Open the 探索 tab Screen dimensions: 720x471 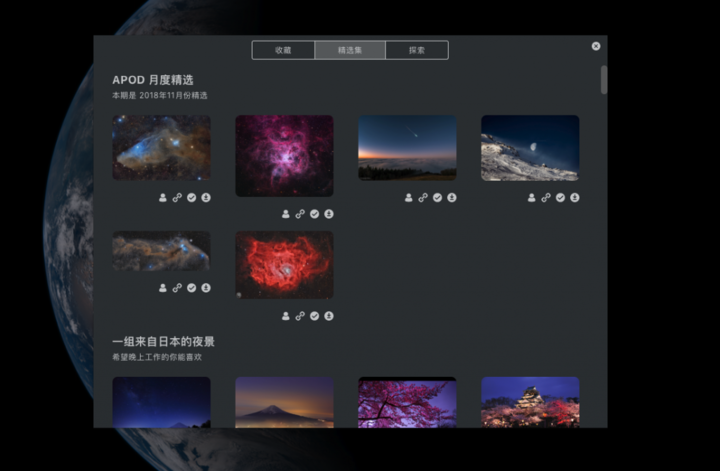417,50
